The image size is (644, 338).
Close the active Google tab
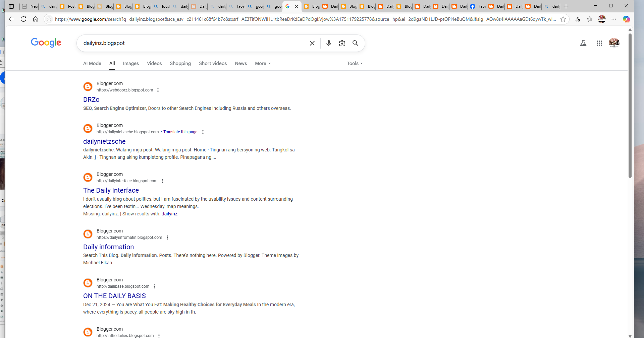pos(296,6)
